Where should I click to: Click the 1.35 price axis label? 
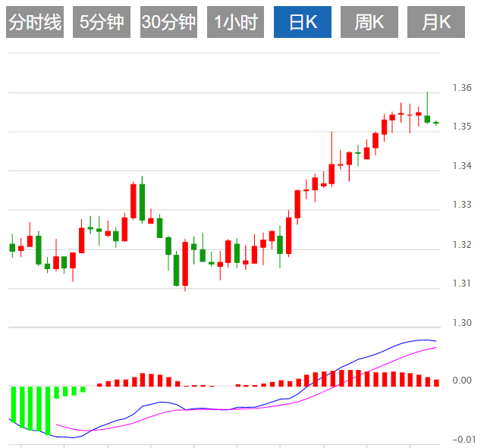click(462, 127)
